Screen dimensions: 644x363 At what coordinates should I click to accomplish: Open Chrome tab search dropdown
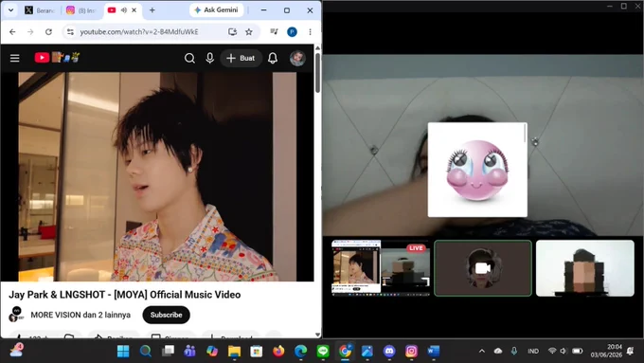(10, 10)
